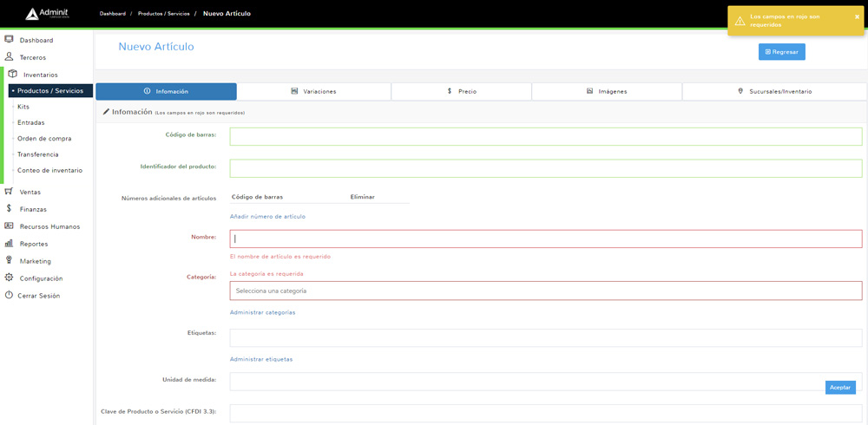Click the Cerrar Sesión power icon
Viewport: 868px width, 425px height.
click(x=10, y=296)
